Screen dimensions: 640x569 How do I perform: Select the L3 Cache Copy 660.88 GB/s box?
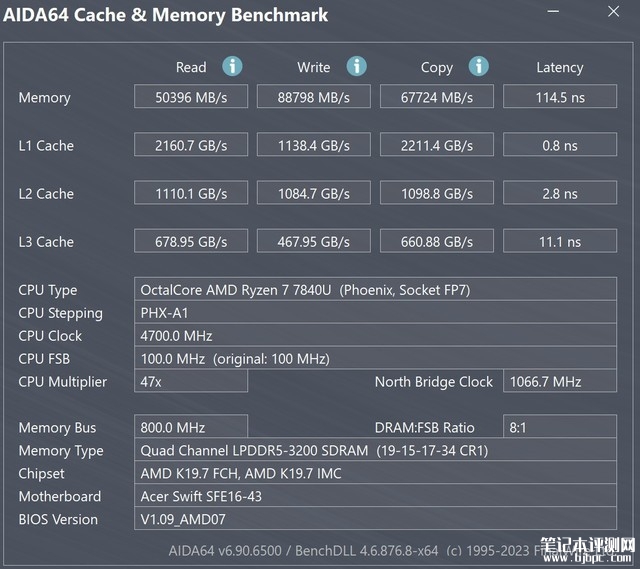[x=437, y=241]
